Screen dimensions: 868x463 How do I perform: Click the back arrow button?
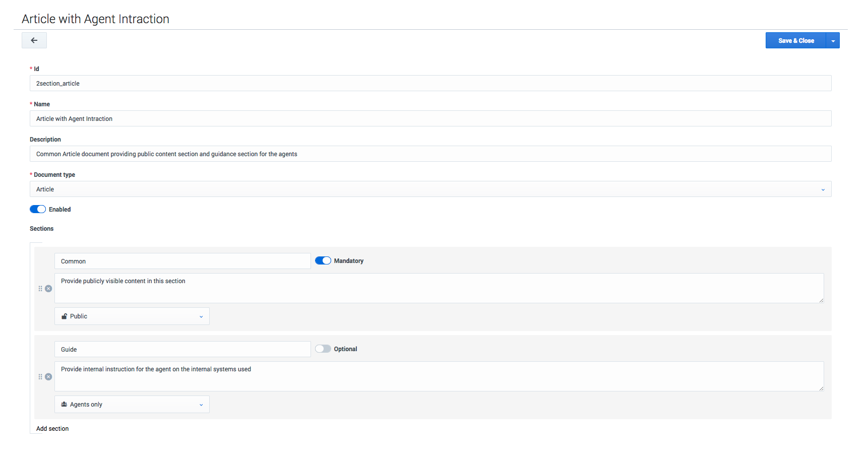point(34,40)
